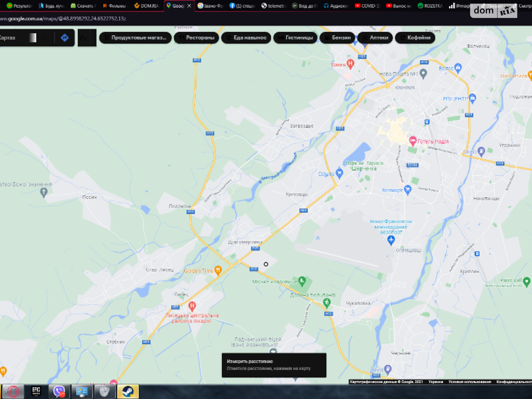This screenshot has width=532, height=399.
Task: Switch to the COVID-19 YouTube tab
Action: 367,6
